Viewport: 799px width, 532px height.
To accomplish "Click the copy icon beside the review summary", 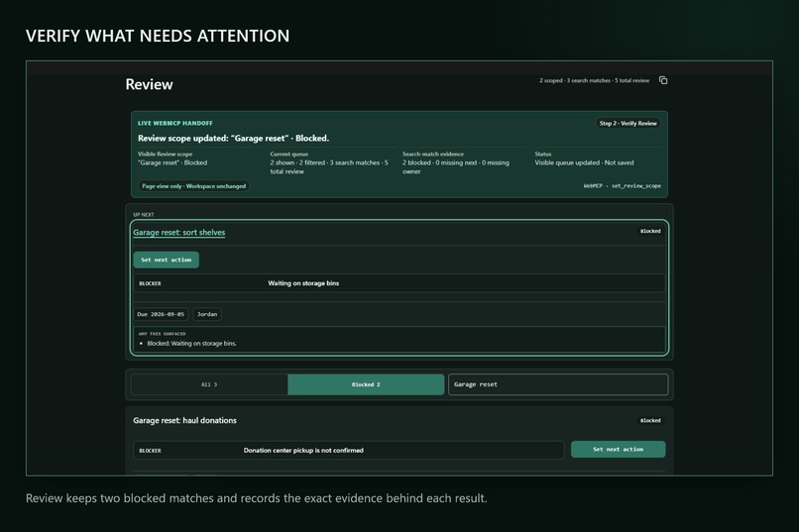I will click(x=663, y=80).
